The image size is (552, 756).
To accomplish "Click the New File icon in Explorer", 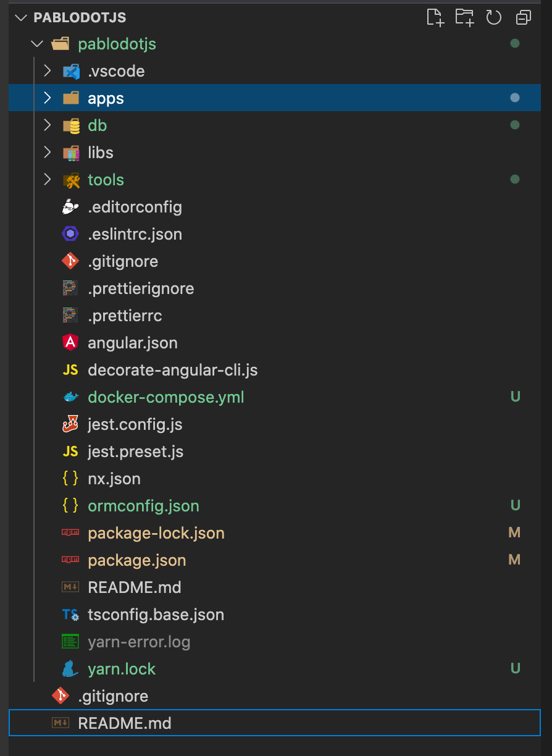I will tap(434, 17).
